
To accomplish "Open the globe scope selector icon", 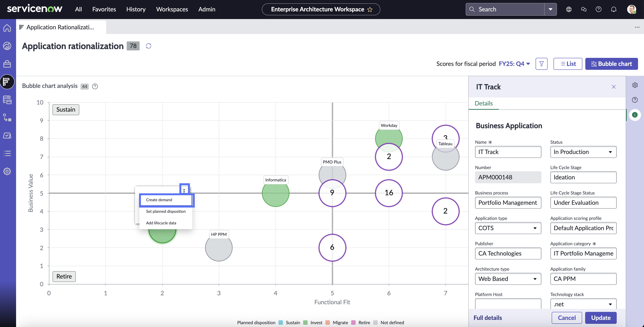I will (x=569, y=9).
